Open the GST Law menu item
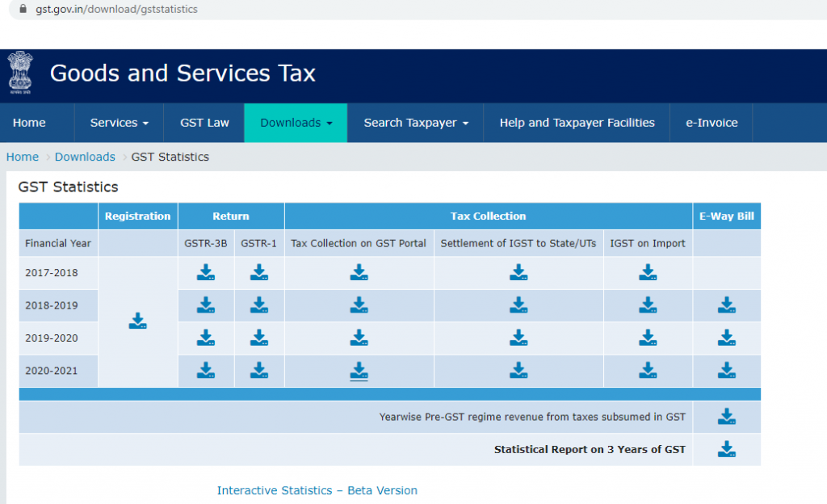Viewport: 827px width, 504px height. pyautogui.click(x=206, y=123)
